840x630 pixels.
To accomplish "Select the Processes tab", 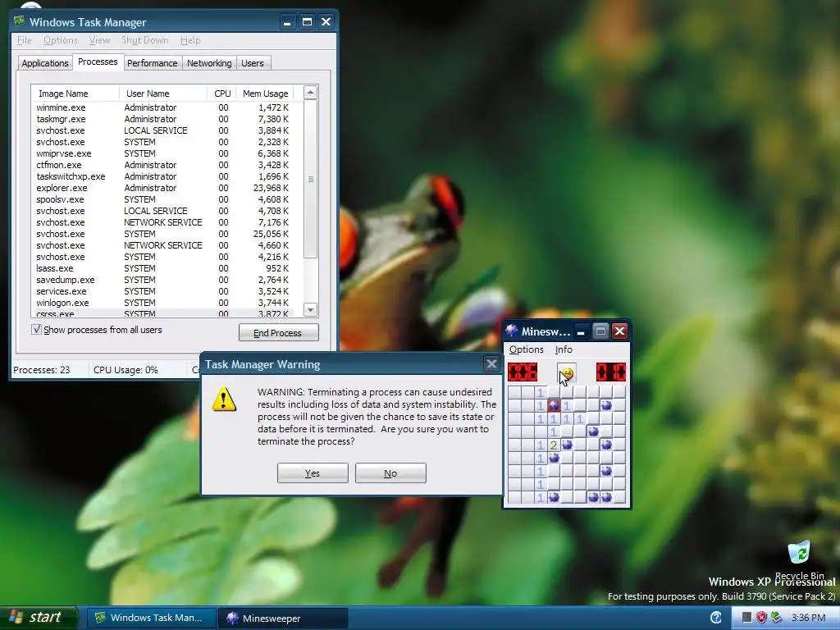I will point(98,62).
